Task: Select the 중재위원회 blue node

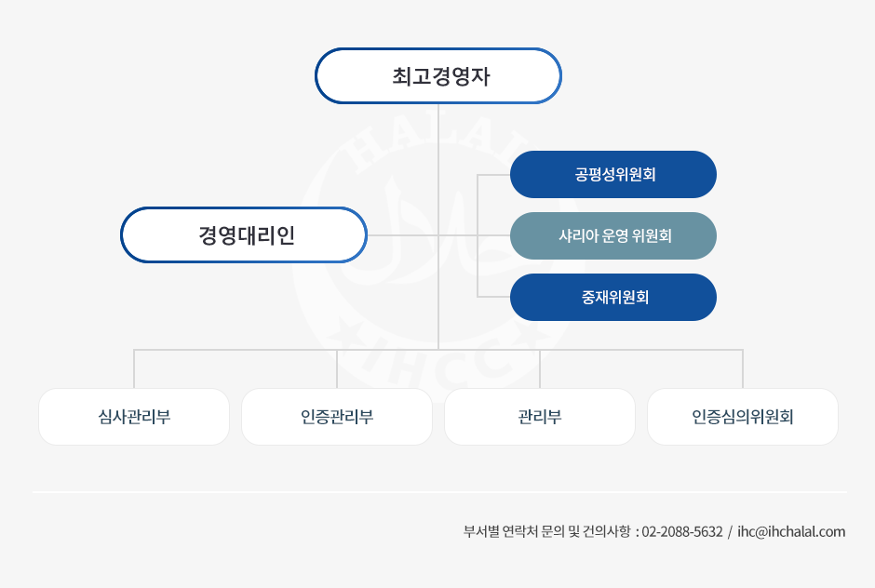Action: pyautogui.click(x=613, y=297)
